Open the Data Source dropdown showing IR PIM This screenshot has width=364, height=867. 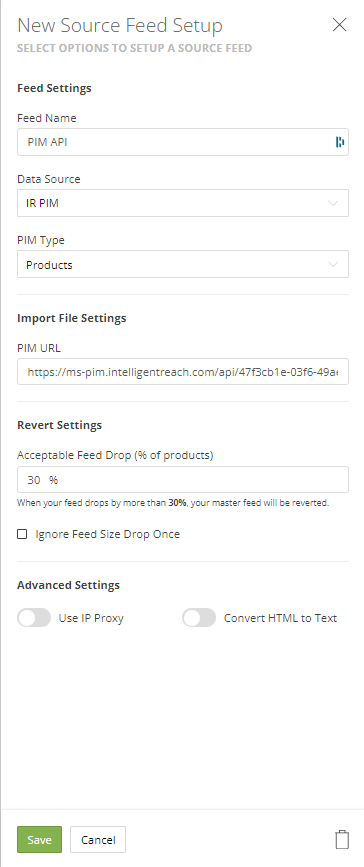pyautogui.click(x=183, y=203)
